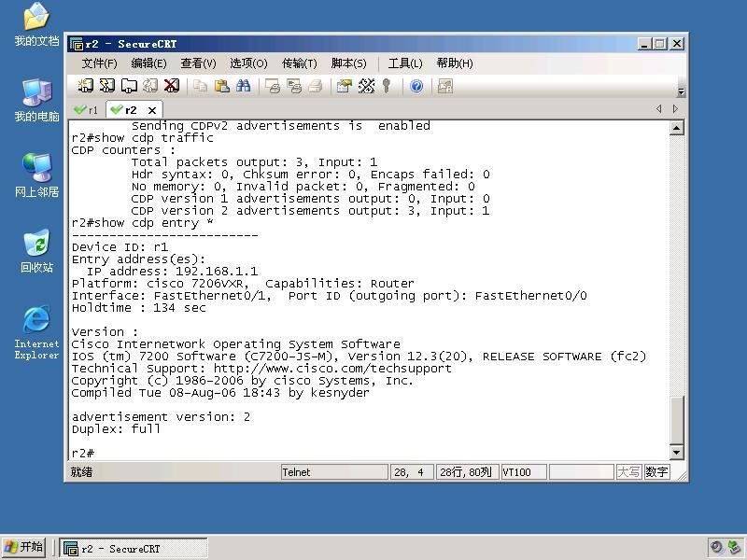Image resolution: width=747 pixels, height=560 pixels.
Task: Click the Print printer icon
Action: (x=316, y=86)
